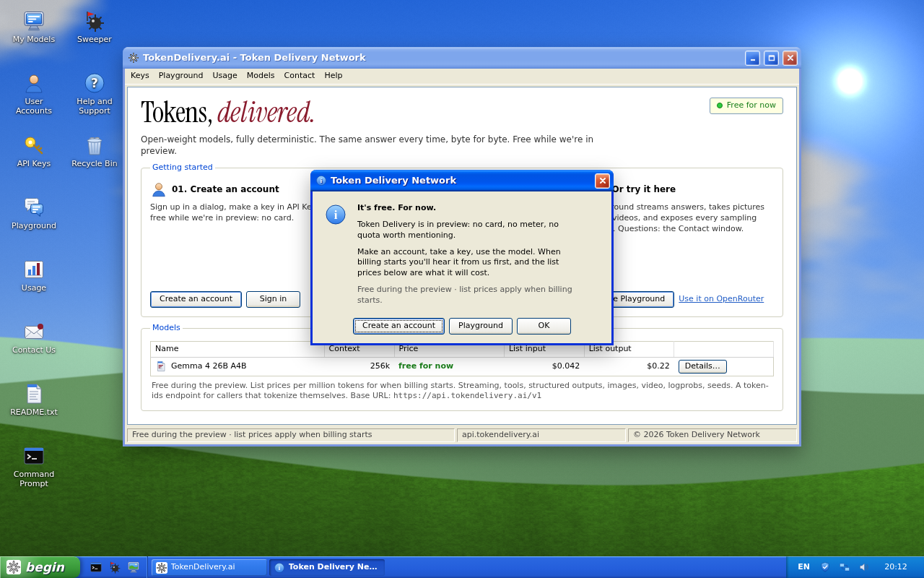Image resolution: width=924 pixels, height=578 pixels.
Task: Open the Contact Us desktop icon
Action: (34, 337)
